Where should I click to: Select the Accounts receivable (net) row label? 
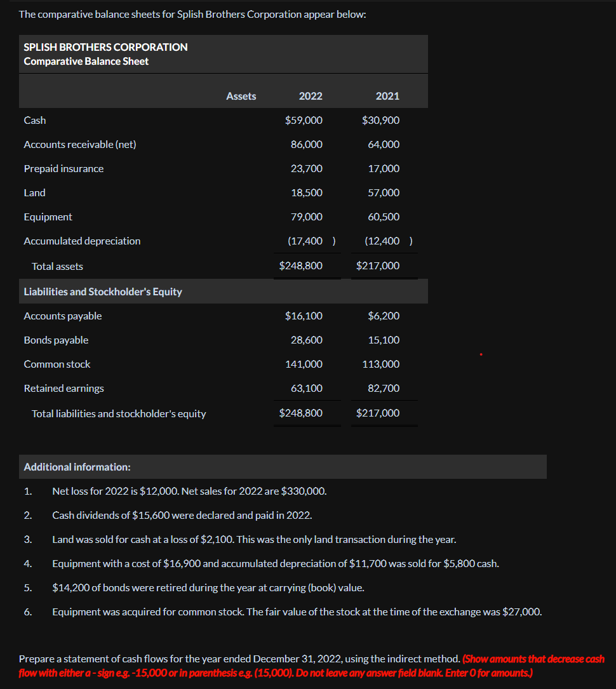point(80,145)
